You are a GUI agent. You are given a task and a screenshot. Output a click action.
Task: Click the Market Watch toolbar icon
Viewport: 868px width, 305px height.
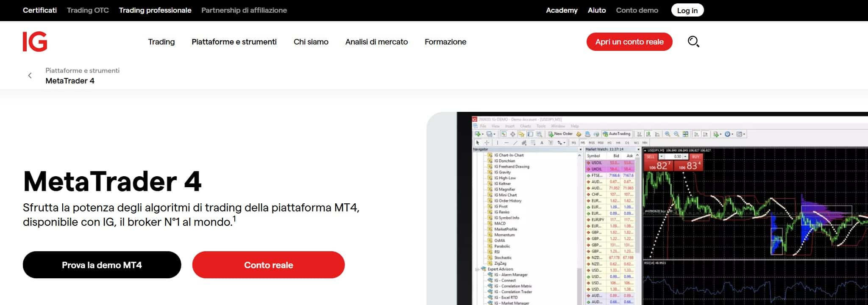click(x=504, y=134)
